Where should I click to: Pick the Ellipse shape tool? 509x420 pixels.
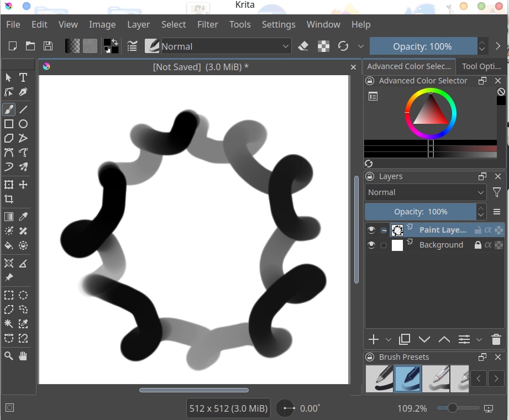(x=23, y=124)
